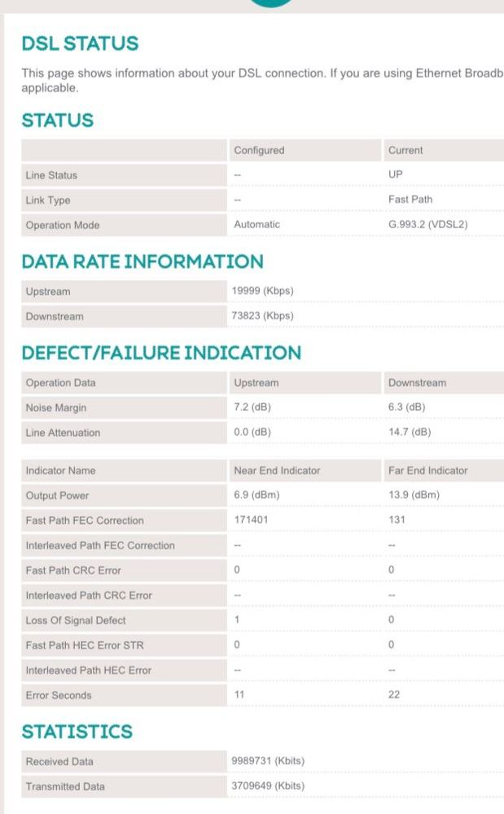Click the DATA RATE INFORMATION heading
The image size is (504, 814).
click(x=142, y=262)
